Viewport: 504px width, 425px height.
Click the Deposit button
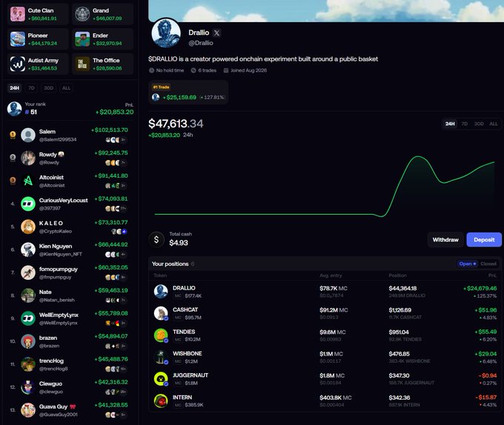click(x=484, y=240)
